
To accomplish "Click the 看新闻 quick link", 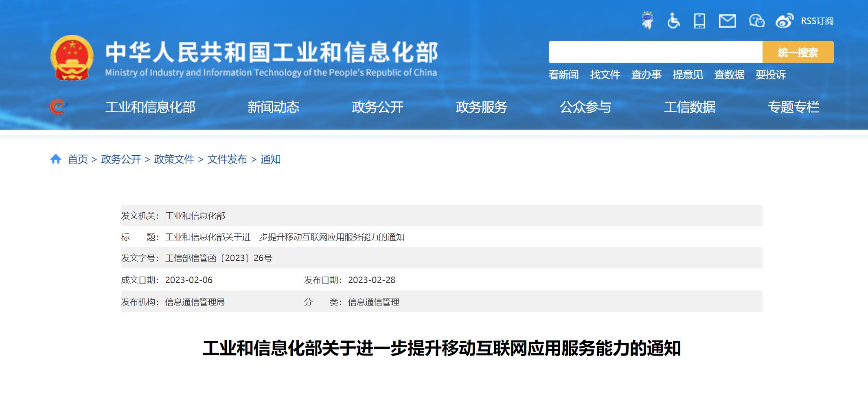I will click(x=563, y=75).
